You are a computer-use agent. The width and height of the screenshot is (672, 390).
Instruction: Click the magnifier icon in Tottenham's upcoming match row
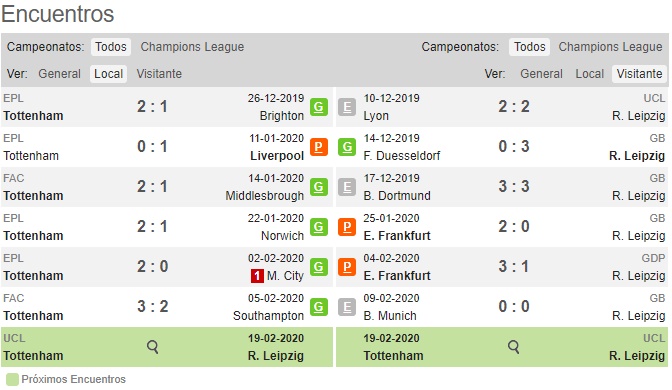[x=153, y=347]
